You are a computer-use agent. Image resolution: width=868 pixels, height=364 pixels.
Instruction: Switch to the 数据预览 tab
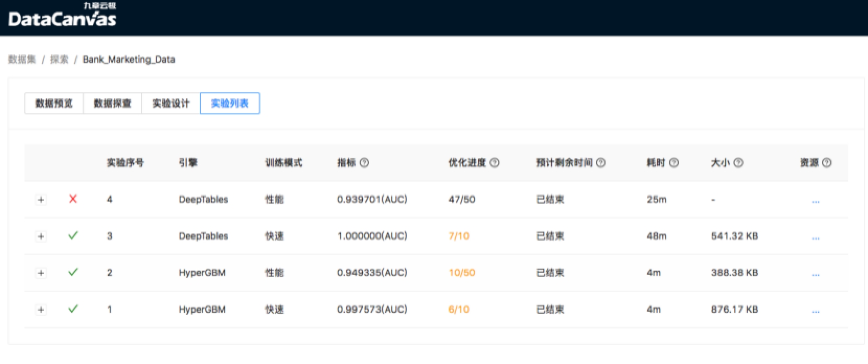(x=54, y=103)
